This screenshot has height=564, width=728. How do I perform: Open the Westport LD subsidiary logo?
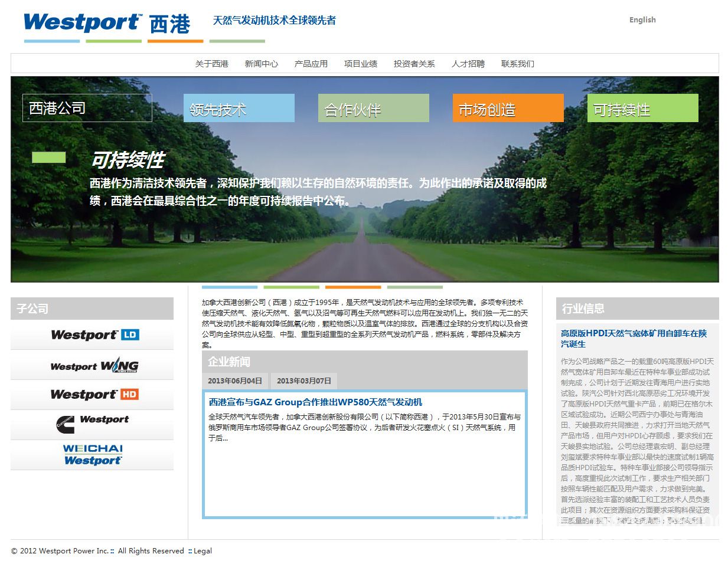tap(94, 335)
